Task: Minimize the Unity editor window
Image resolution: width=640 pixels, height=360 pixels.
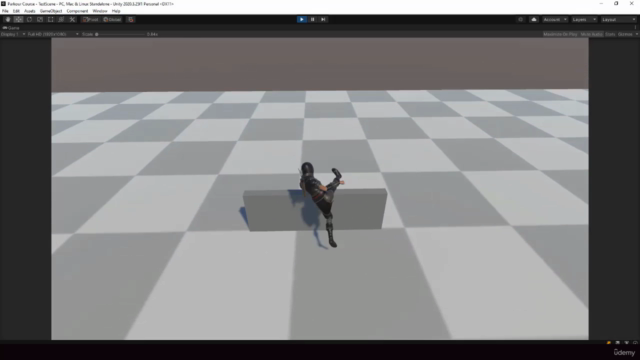Action: (x=601, y=4)
